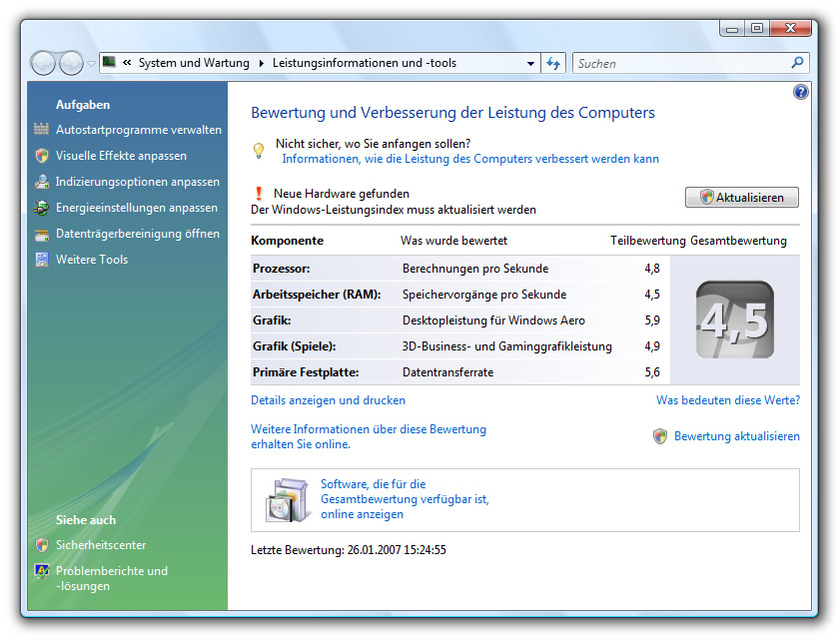The width and height of the screenshot is (840, 640).
Task: Open Details anzeigen und drucken link
Action: point(328,400)
